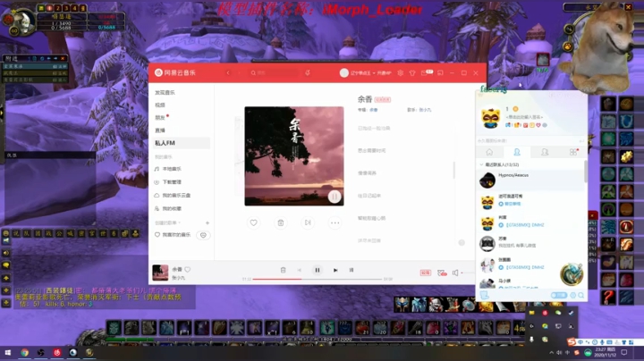Click the user avatar in NetEase header
644x361 pixels.
point(344,73)
